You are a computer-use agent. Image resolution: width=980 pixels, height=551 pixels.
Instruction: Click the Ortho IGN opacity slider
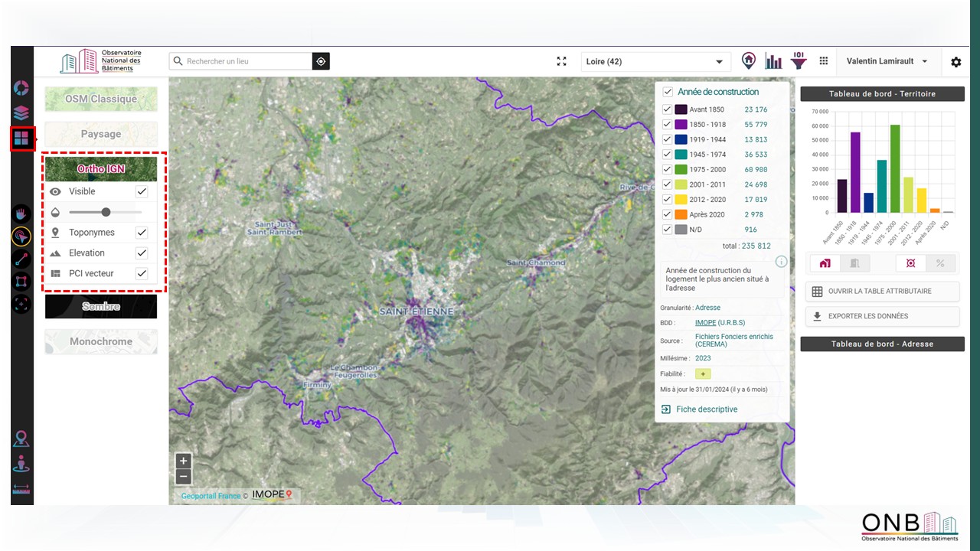tap(106, 212)
